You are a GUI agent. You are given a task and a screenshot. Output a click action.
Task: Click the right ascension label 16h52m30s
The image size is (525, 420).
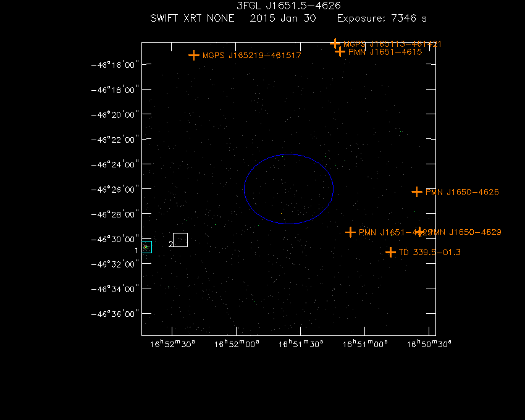(x=172, y=344)
